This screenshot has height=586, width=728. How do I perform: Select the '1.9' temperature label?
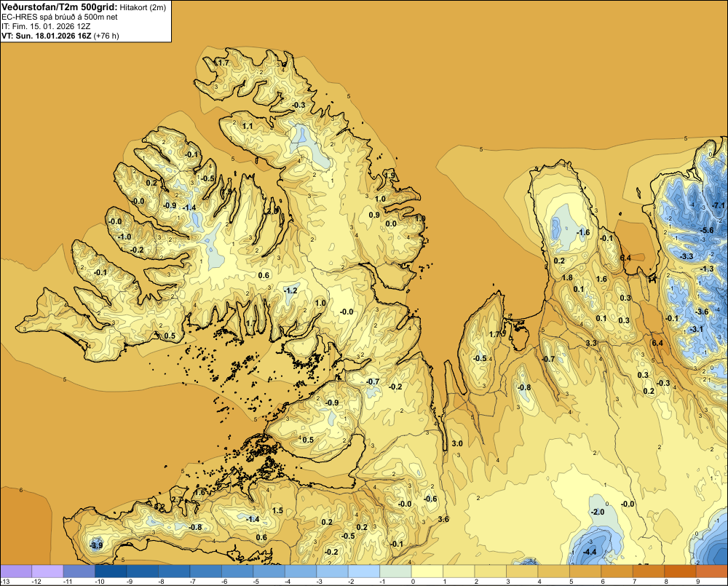click(x=390, y=175)
